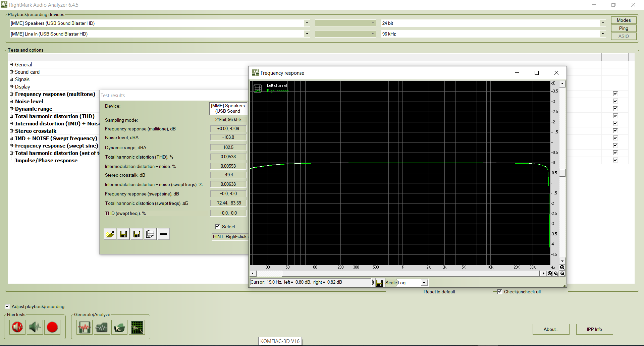Toggle the Check/uncheck all checkbox
This screenshot has width=644, height=346.
coord(500,292)
